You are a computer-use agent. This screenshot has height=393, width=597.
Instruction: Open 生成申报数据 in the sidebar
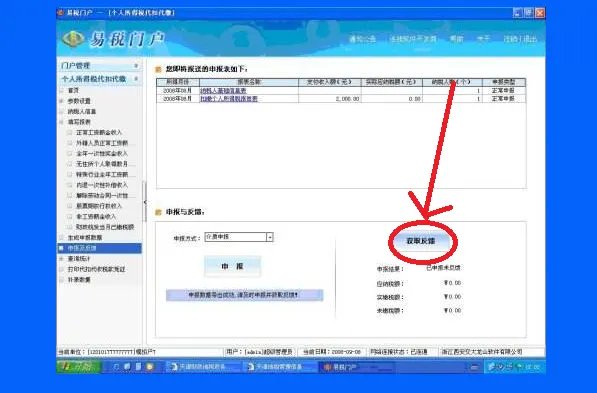(x=85, y=237)
